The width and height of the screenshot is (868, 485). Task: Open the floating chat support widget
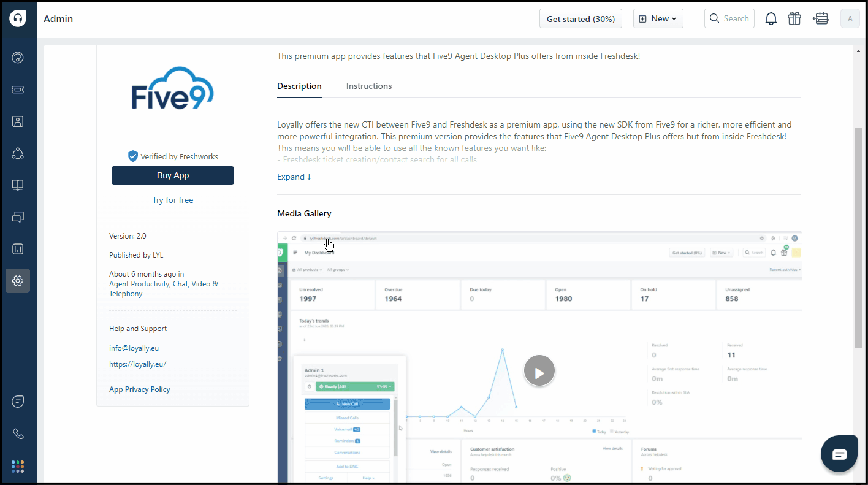tap(839, 454)
